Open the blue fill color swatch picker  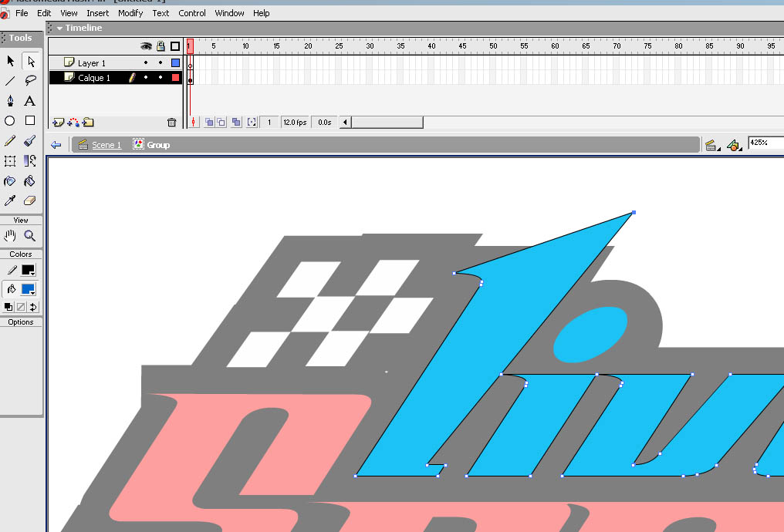tap(28, 289)
